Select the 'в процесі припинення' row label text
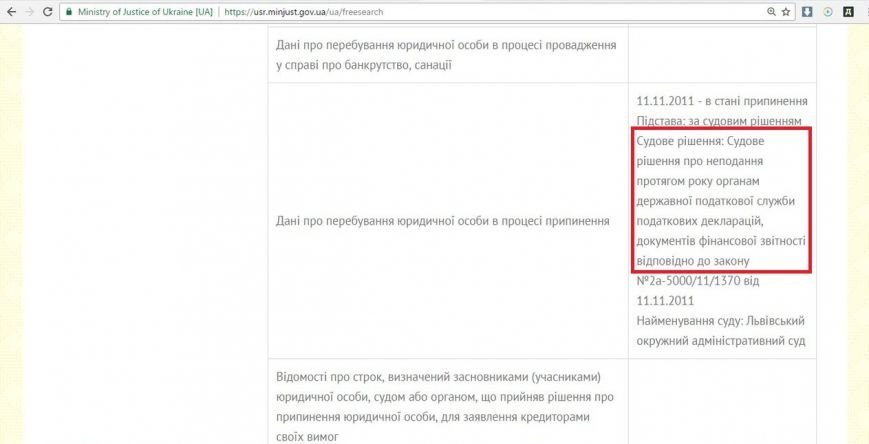Image resolution: width=869 pixels, height=444 pixels. 443,221
